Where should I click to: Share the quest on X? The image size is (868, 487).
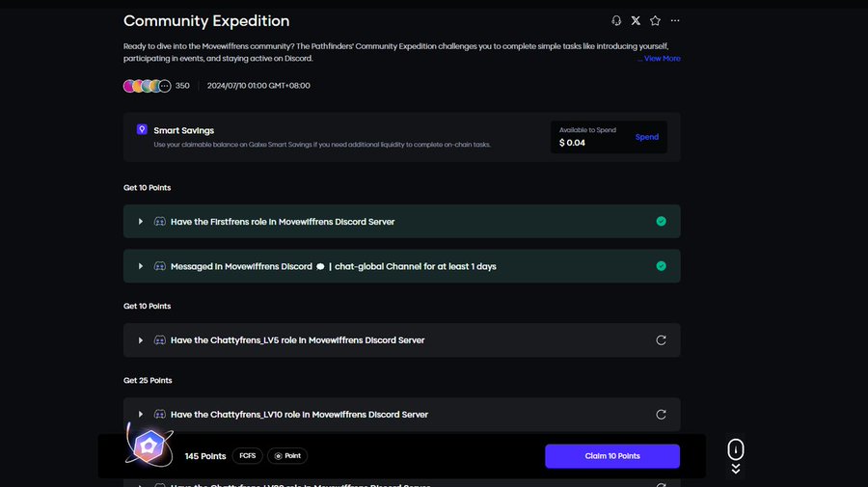coord(636,20)
